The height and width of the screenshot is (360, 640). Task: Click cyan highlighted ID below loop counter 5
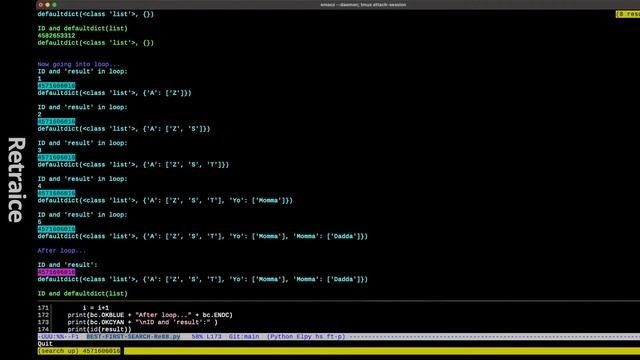(x=56, y=229)
